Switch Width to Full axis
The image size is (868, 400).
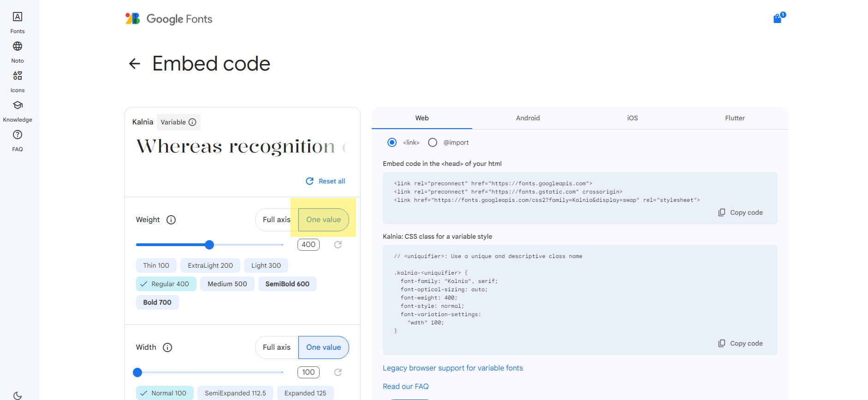277,347
